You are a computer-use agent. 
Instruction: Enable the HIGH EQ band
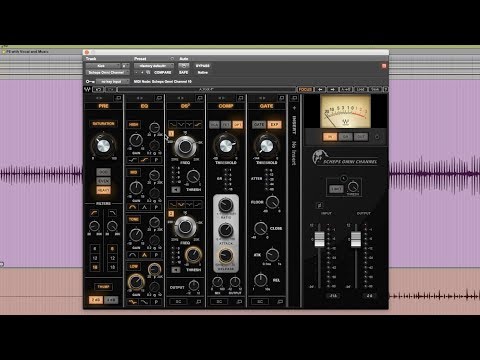(134, 125)
